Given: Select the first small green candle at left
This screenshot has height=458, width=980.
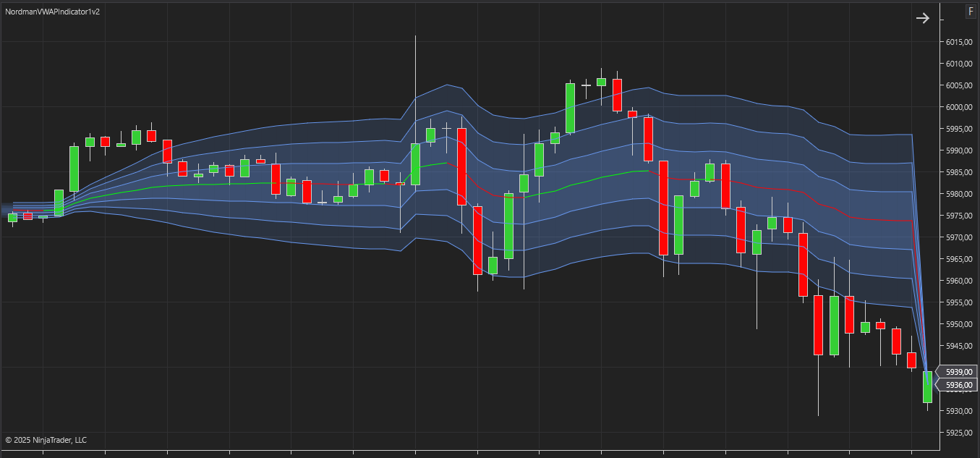Looking at the screenshot, I should 12,217.
